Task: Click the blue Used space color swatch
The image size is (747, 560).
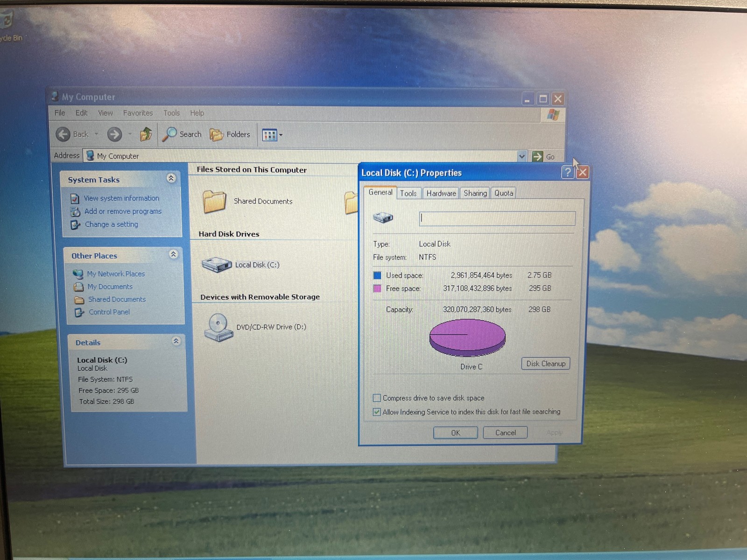Action: (377, 275)
